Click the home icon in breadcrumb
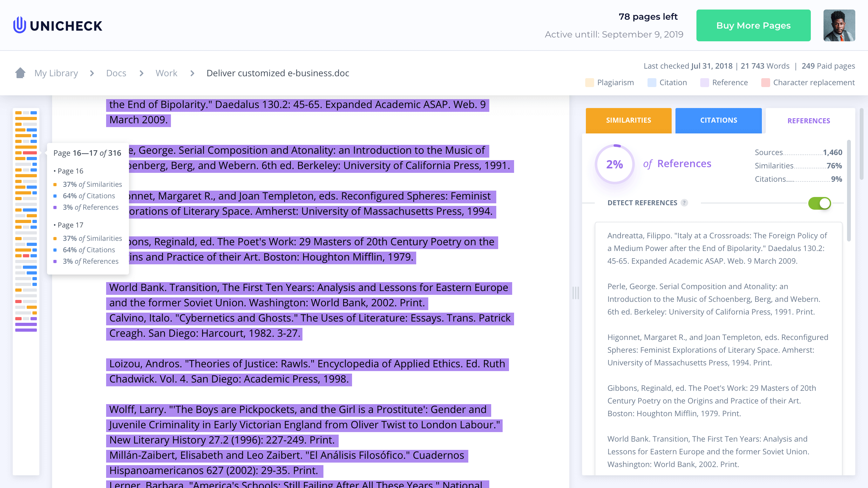This screenshot has width=868, height=488. (20, 73)
